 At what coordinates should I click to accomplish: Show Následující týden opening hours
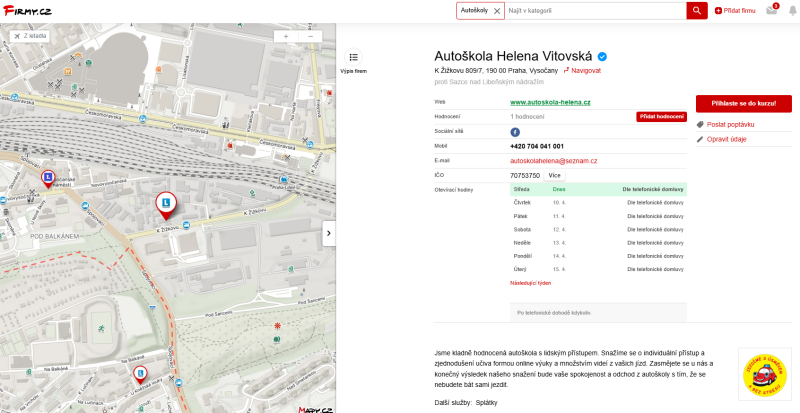pyautogui.click(x=531, y=283)
